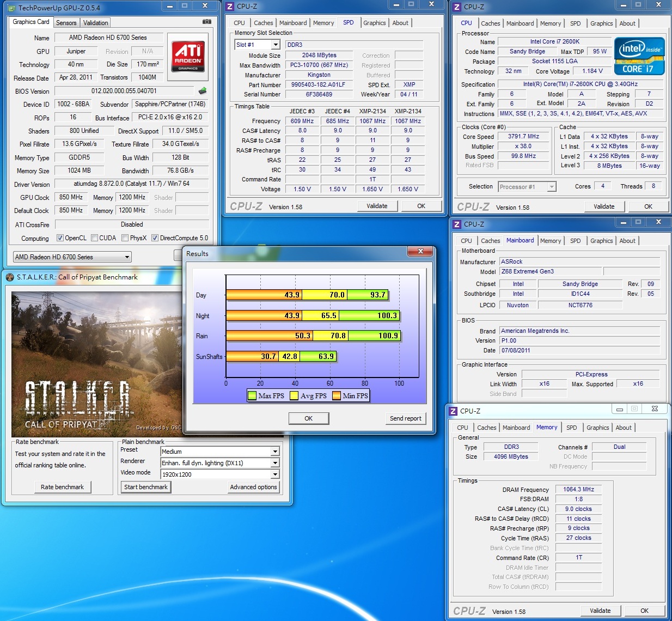Click the Day row Max FPS bar 93.7
This screenshot has height=621, width=672.
[368, 295]
